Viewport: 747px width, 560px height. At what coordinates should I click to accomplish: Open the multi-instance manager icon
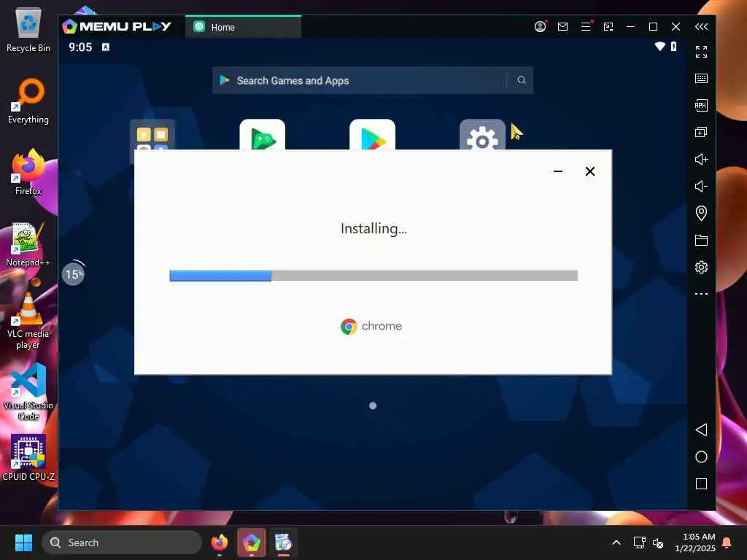point(701,132)
